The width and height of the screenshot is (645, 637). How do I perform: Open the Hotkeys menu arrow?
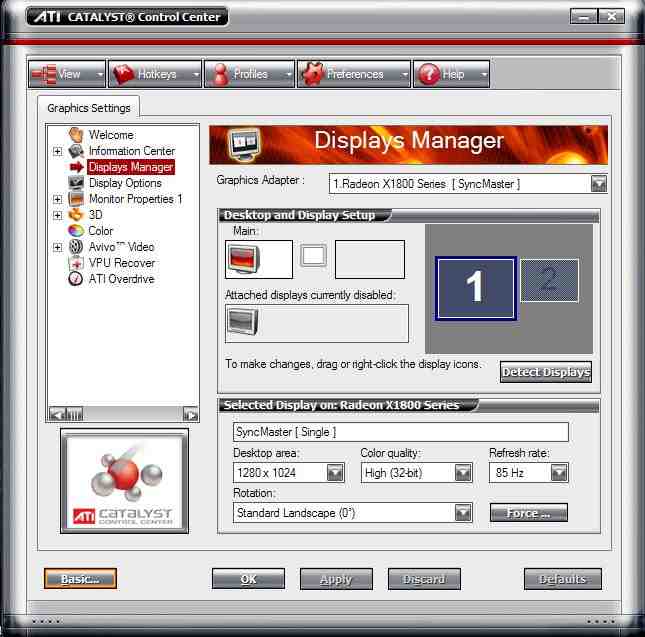(x=196, y=74)
